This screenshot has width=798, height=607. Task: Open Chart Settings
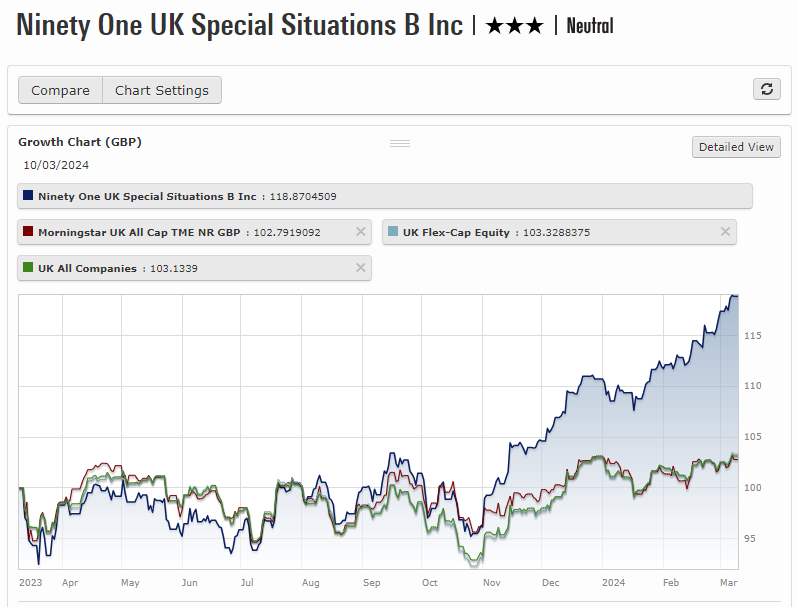point(162,90)
